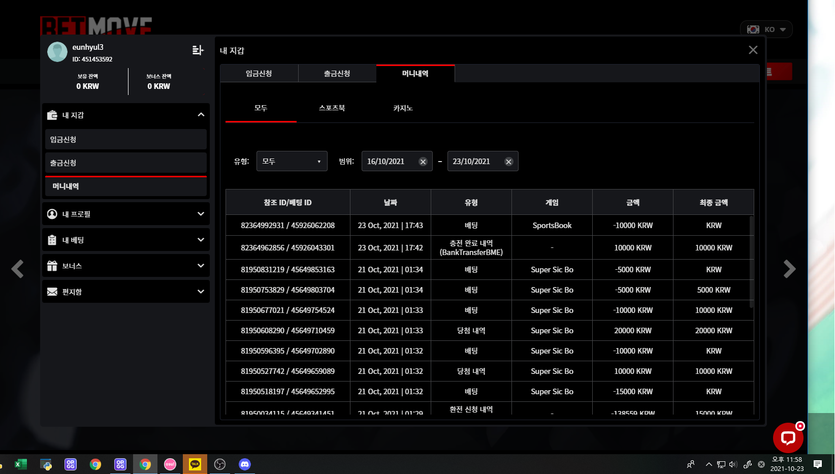Expand the 내 베팅 sidebar section
Image resolution: width=835 pixels, height=474 pixels.
coord(201,240)
